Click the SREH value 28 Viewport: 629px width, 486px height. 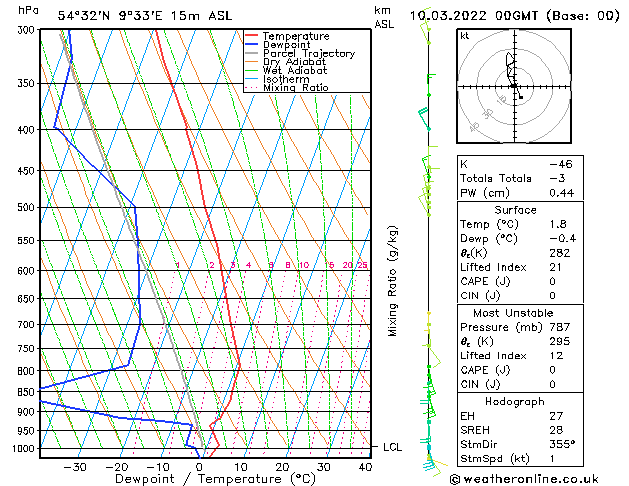[556, 430]
